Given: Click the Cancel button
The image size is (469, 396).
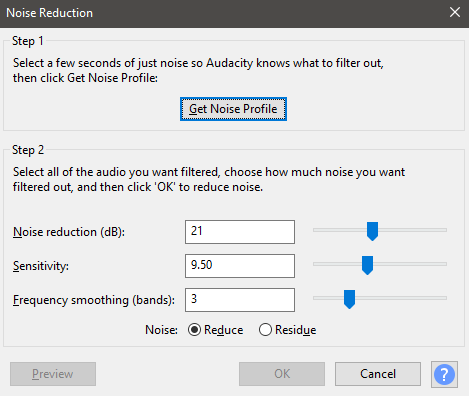Looking at the screenshot, I should pyautogui.click(x=378, y=374).
